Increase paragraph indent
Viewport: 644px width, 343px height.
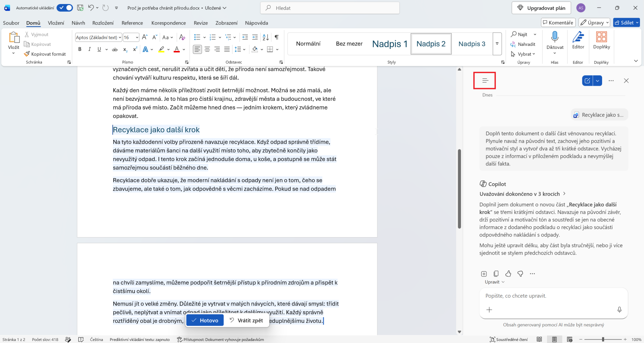point(255,37)
